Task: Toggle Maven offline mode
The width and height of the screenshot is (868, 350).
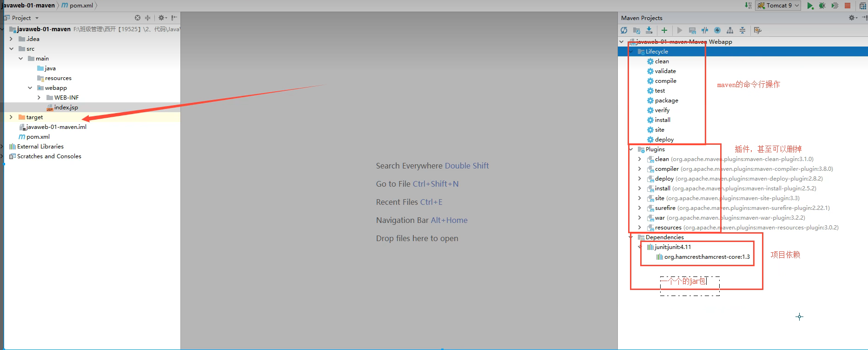Action: tap(705, 30)
